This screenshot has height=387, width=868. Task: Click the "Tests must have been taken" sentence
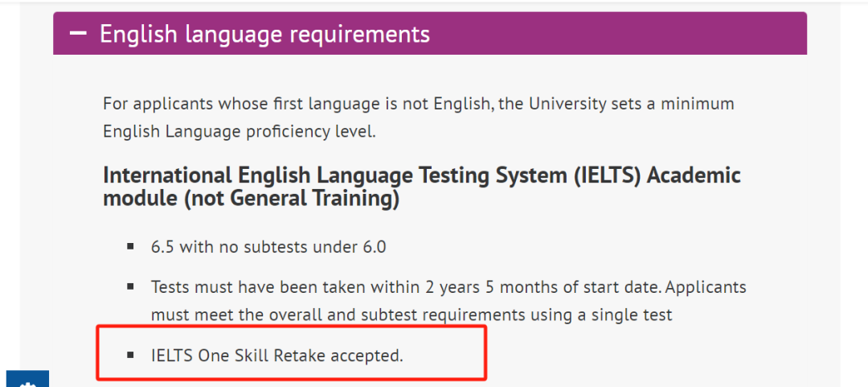[448, 287]
